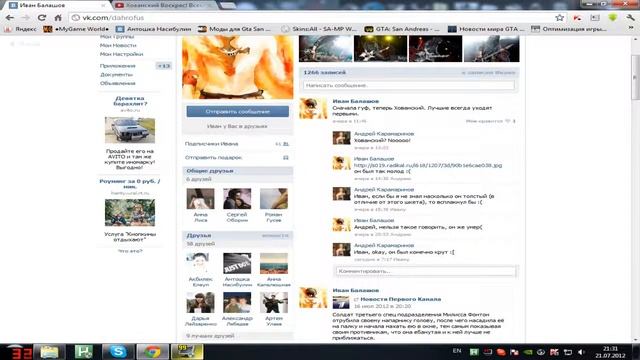Expand the bookmarks overflow chevron
Image resolution: width=640 pixels, height=360 pixels.
point(631,29)
